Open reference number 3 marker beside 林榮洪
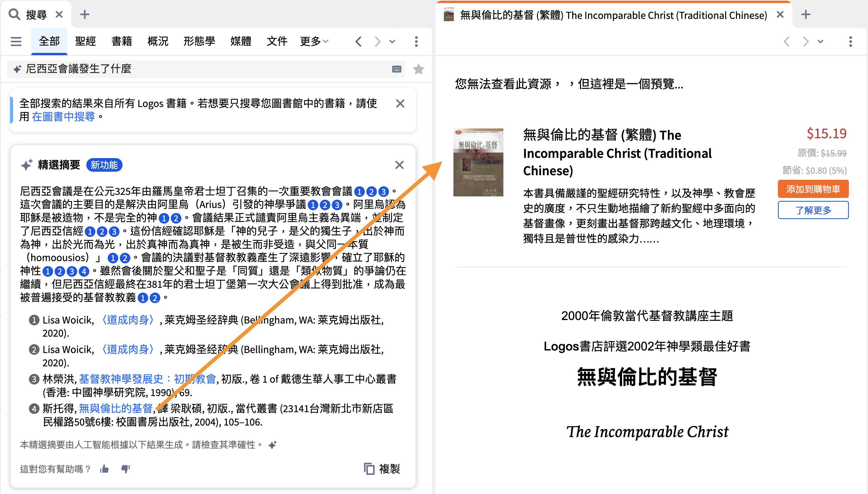Viewport: 868px width, 494px height. (34, 379)
